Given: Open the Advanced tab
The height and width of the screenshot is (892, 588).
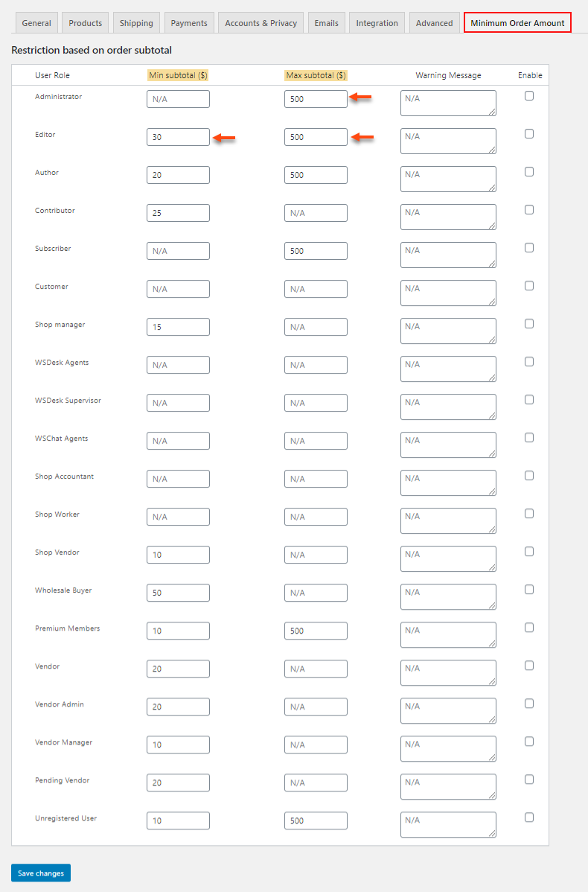Looking at the screenshot, I should [435, 23].
